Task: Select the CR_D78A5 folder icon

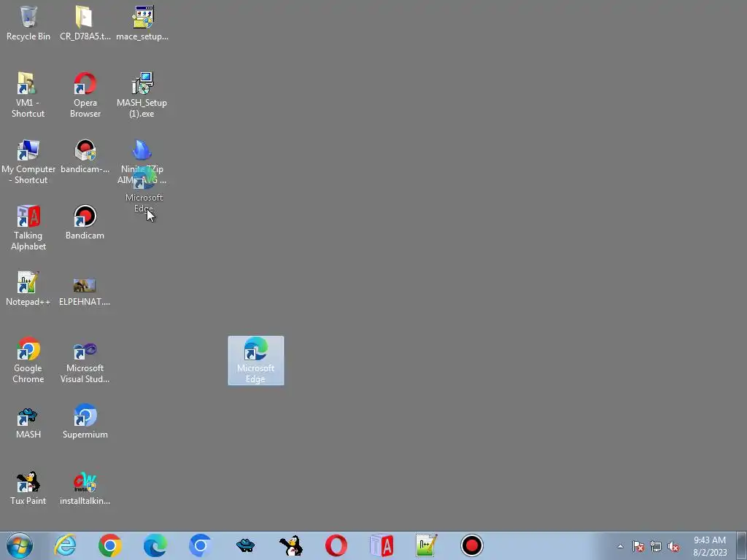Action: (x=85, y=23)
